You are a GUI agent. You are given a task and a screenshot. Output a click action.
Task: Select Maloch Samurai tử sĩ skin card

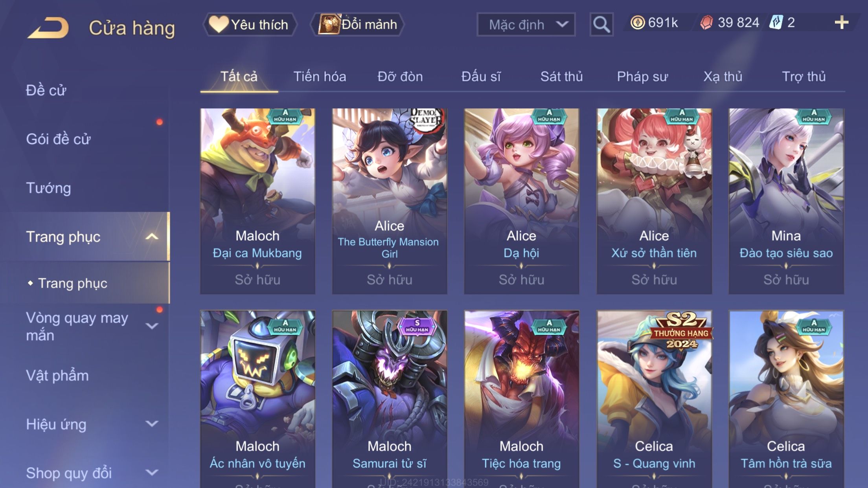click(390, 399)
